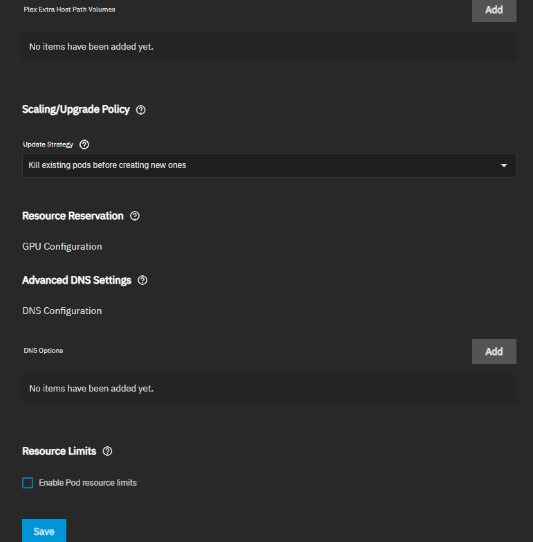
Task: Show help for Advanced DNS Settings
Action: [x=142, y=280]
